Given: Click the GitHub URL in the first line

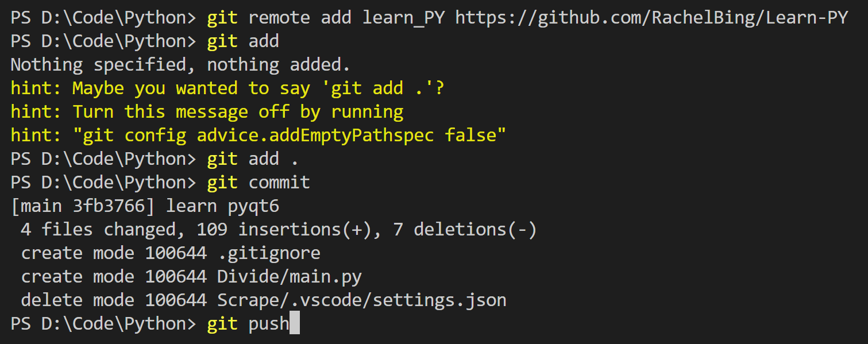Looking at the screenshot, I should (x=651, y=18).
